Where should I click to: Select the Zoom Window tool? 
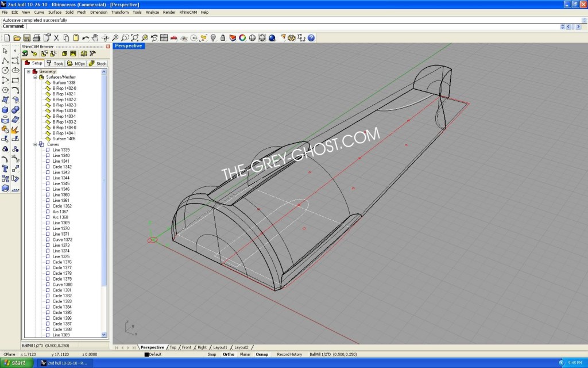point(125,38)
